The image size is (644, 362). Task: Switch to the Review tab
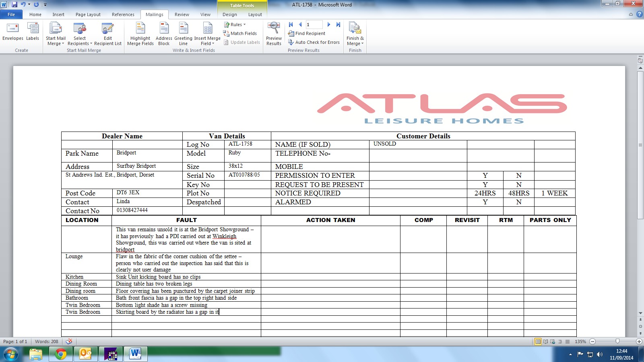point(182,14)
